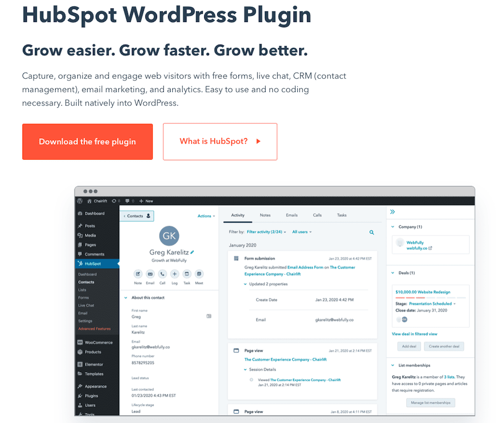
Task: Select the Meet scheduling icon
Action: (199, 273)
